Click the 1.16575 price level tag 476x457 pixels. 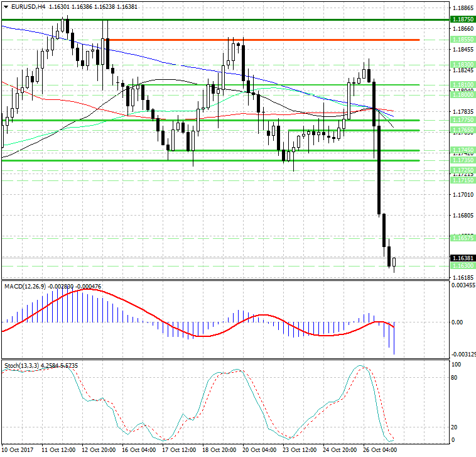(x=462, y=238)
